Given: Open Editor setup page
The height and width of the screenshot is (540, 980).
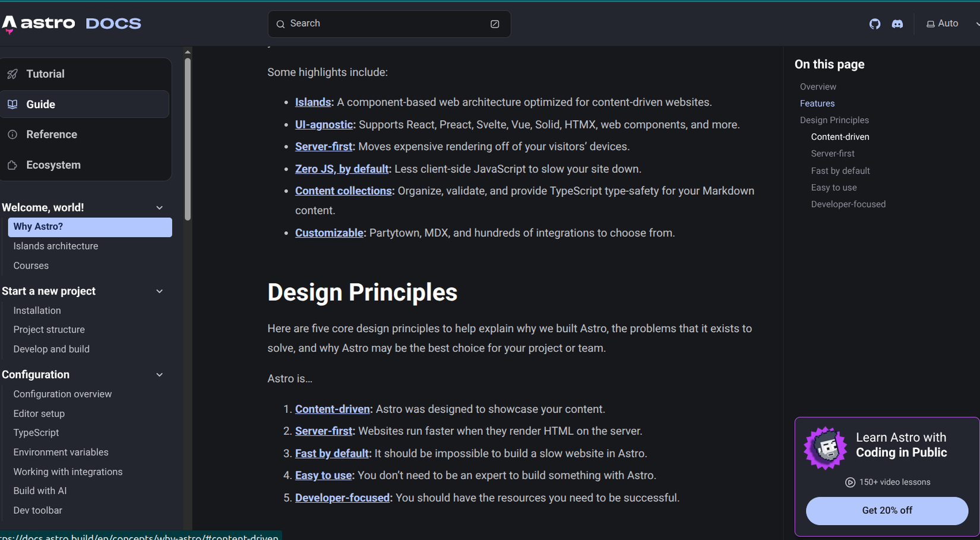Looking at the screenshot, I should coord(39,413).
